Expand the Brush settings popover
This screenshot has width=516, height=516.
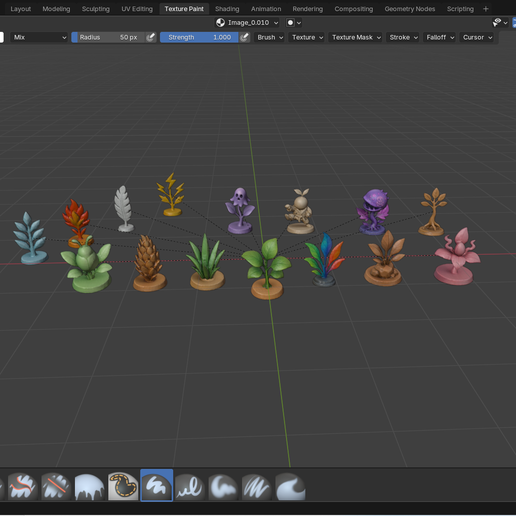[x=270, y=37]
